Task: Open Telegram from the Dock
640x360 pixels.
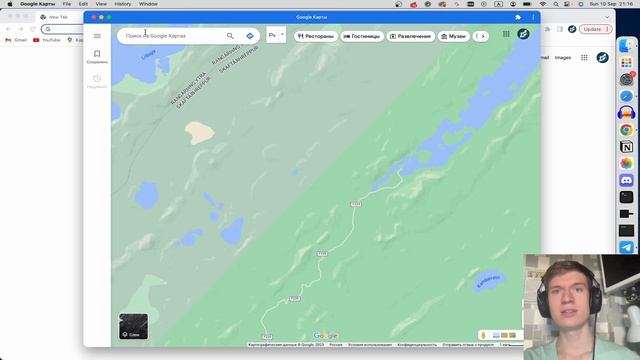Action: point(626,247)
